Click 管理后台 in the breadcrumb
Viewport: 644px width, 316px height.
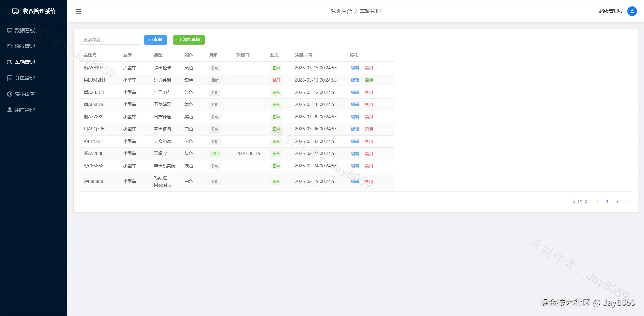pos(341,11)
